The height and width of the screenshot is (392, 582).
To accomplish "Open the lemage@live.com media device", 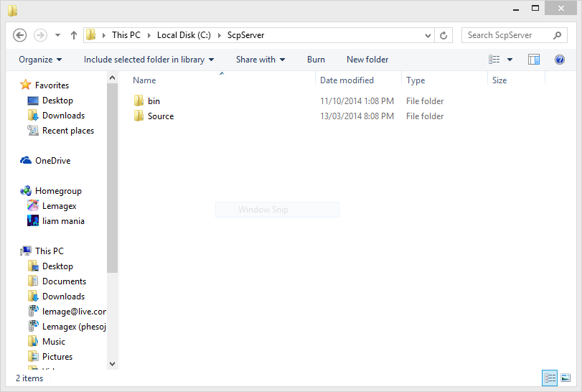I will pyautogui.click(x=74, y=312).
